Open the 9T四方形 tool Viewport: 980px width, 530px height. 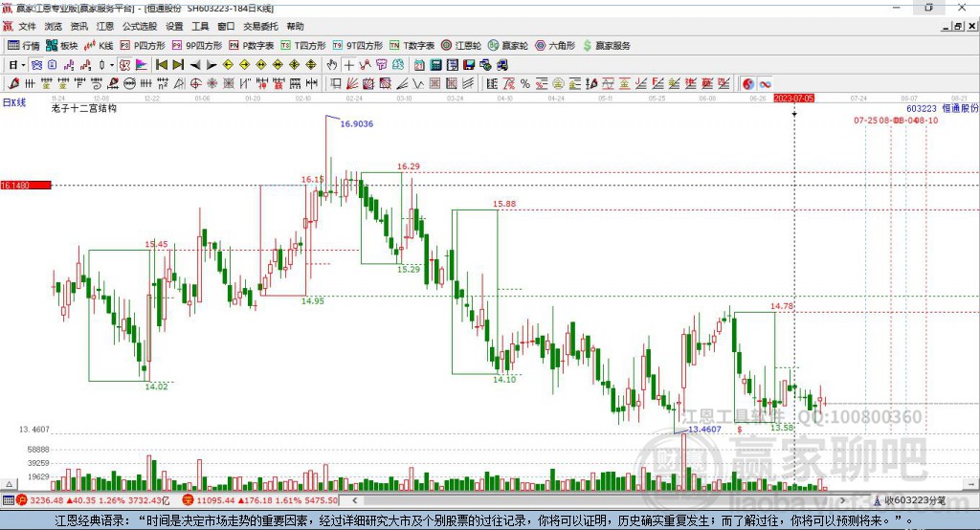358,46
